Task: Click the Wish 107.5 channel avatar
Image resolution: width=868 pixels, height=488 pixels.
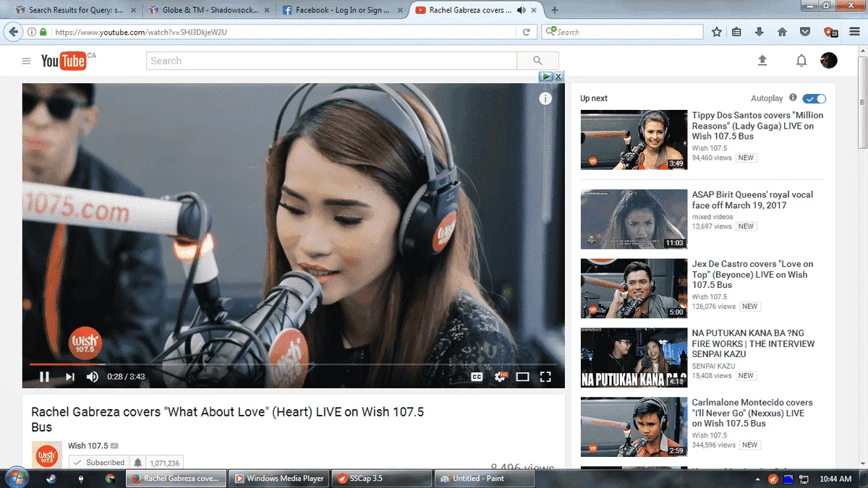Action: [x=46, y=455]
